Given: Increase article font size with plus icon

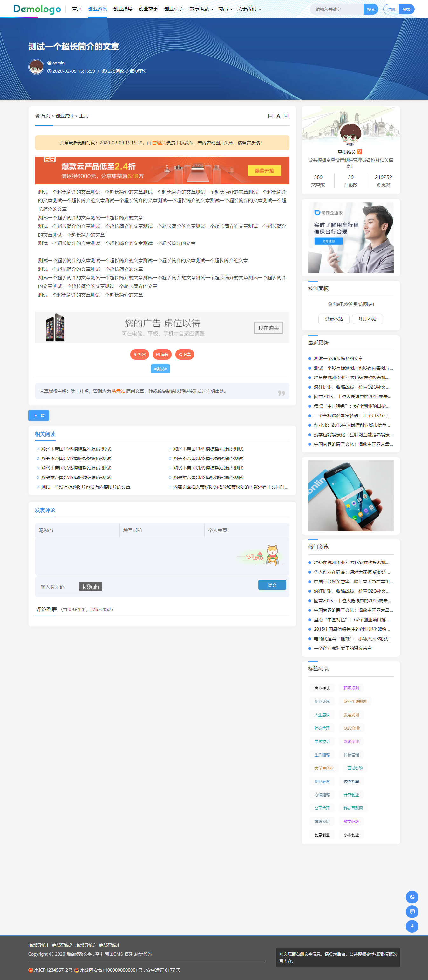Looking at the screenshot, I should [x=286, y=116].
